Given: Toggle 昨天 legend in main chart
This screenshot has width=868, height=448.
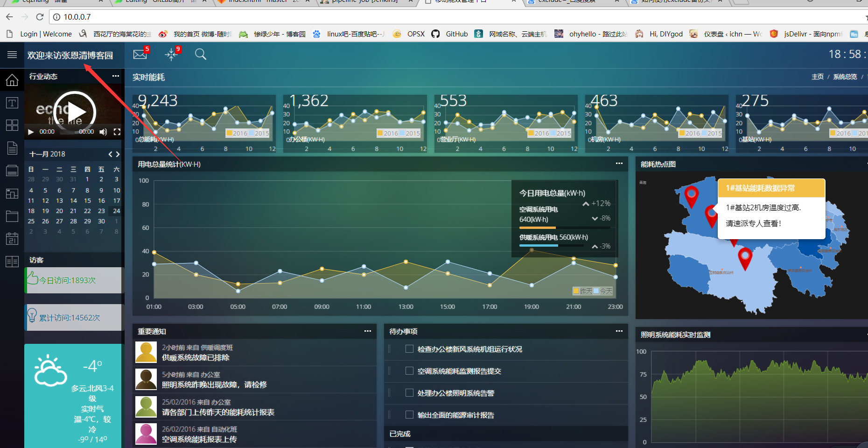Looking at the screenshot, I should [x=582, y=291].
